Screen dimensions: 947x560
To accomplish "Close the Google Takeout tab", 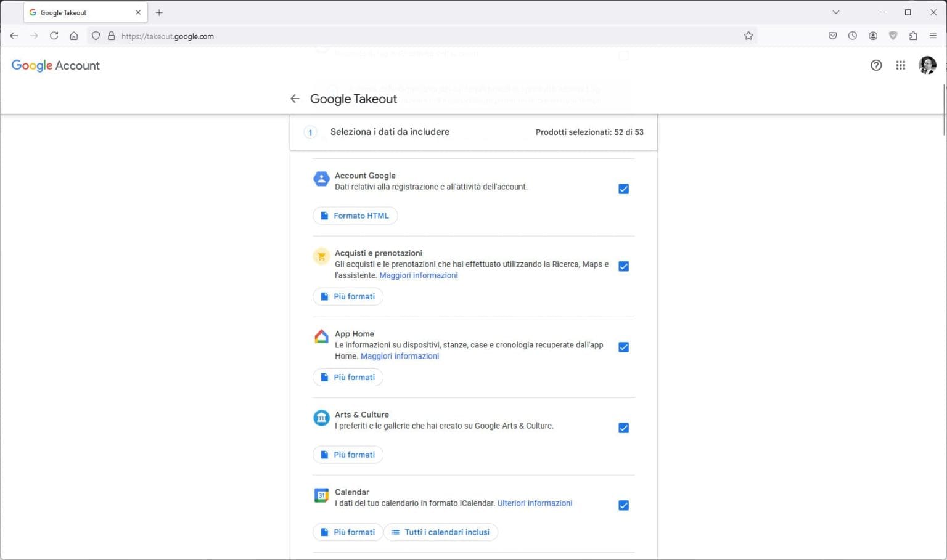I will [138, 12].
